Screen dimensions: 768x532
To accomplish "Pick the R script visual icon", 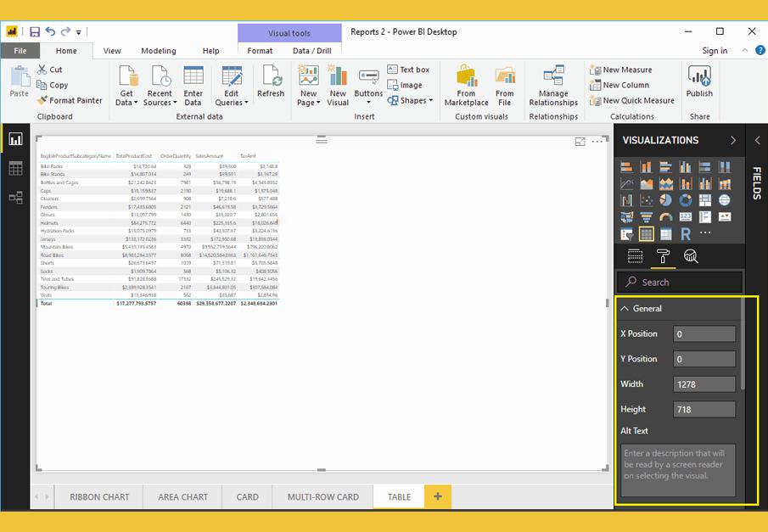I will tap(686, 234).
